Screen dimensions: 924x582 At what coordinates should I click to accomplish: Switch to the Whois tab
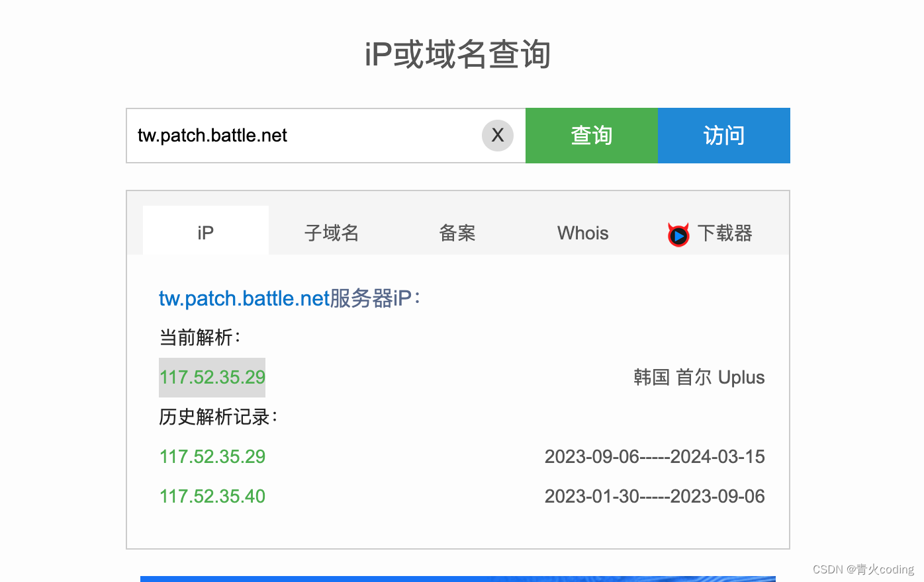[583, 233]
